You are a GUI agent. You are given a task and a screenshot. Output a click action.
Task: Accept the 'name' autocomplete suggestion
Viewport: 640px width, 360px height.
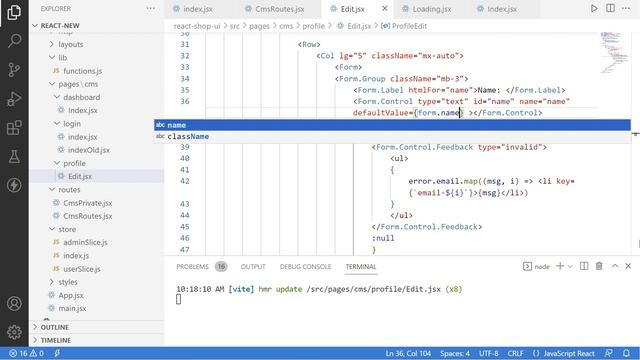click(392, 125)
